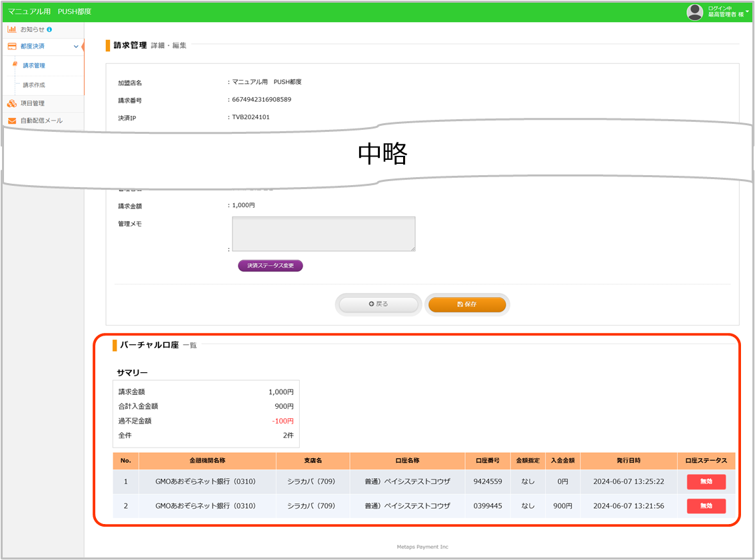The image size is (755, 560).
Task: Collapse the 都度決済 menu chevron
Action: [x=75, y=47]
